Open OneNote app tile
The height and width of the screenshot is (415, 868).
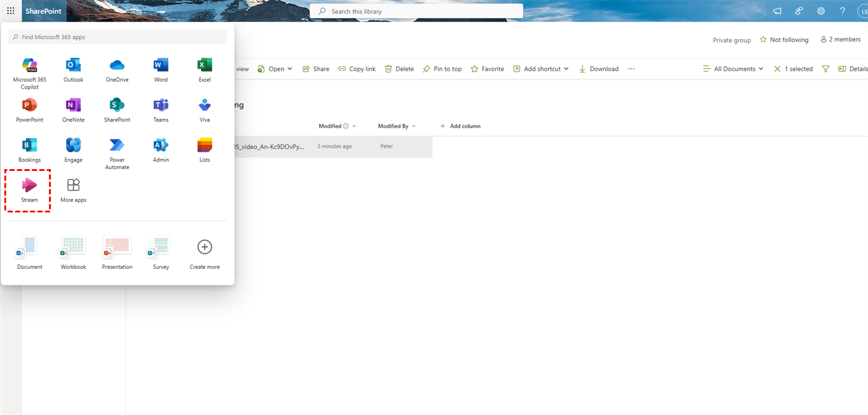(73, 110)
